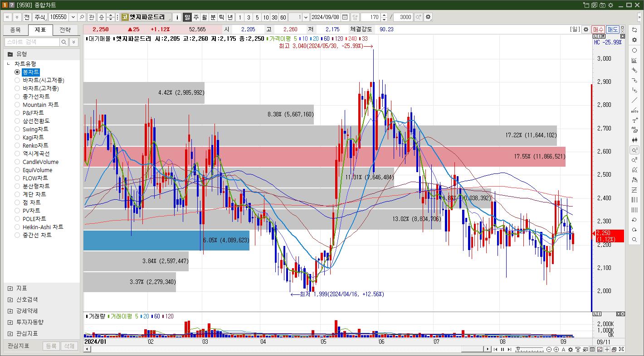Click the data table view icon in bottom toolbar
This screenshot has height=356, width=644.
point(592,349)
